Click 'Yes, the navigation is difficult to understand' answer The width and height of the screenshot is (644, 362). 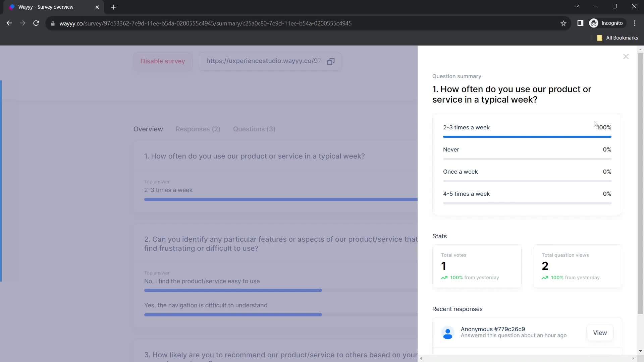click(x=206, y=305)
